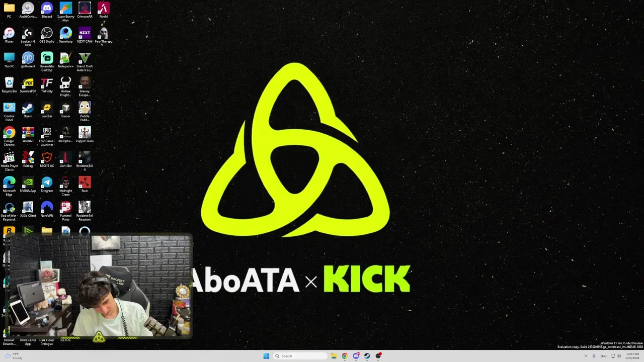644x362 pixels.
Task: Open the weather widget on taskbar
Action: click(14, 356)
